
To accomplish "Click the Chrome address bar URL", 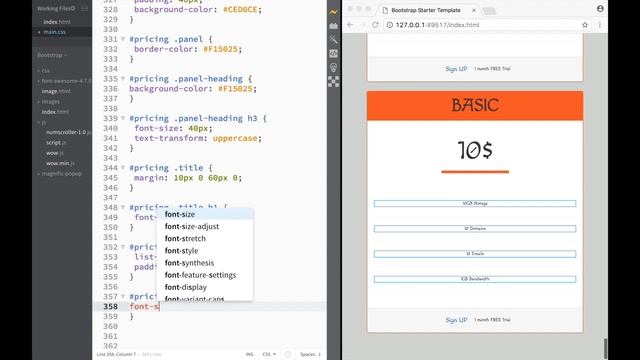I will tap(438, 25).
